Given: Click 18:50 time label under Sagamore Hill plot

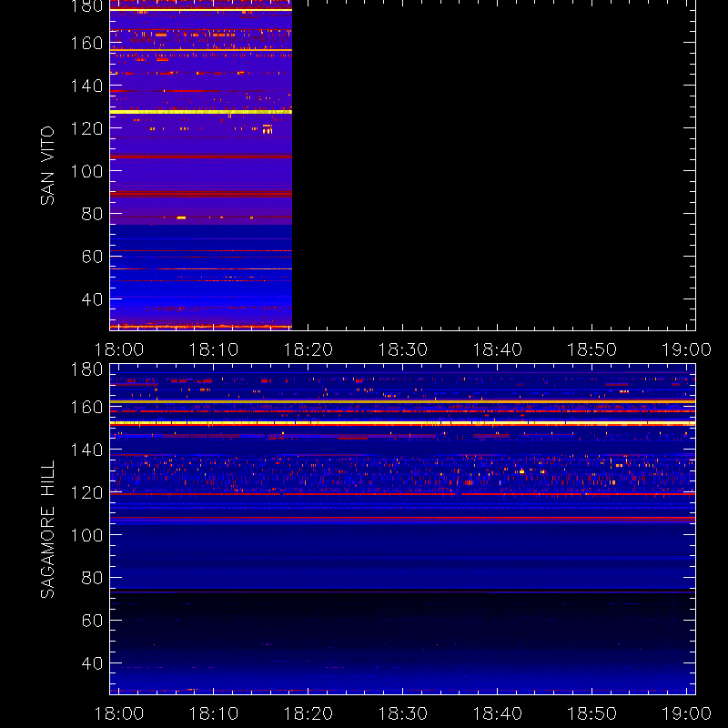Looking at the screenshot, I should pyautogui.click(x=592, y=713).
